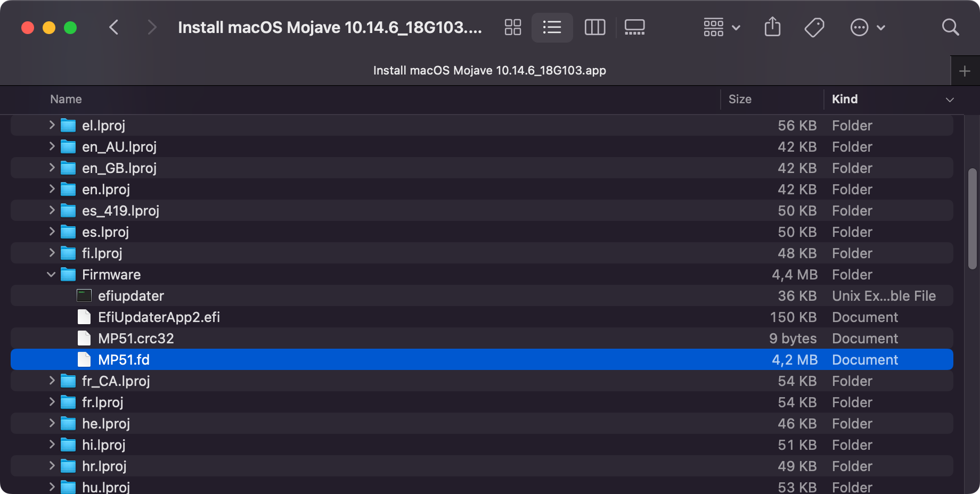This screenshot has height=494, width=980.
Task: Click the MP51.crc32 document icon
Action: [x=84, y=338]
